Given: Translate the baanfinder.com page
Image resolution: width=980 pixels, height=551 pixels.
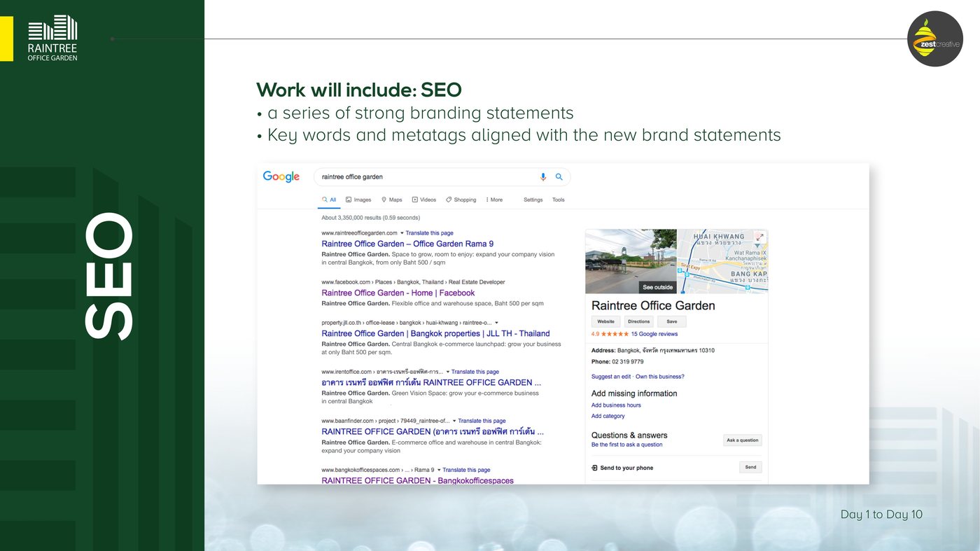Looking at the screenshot, I should click(x=482, y=421).
